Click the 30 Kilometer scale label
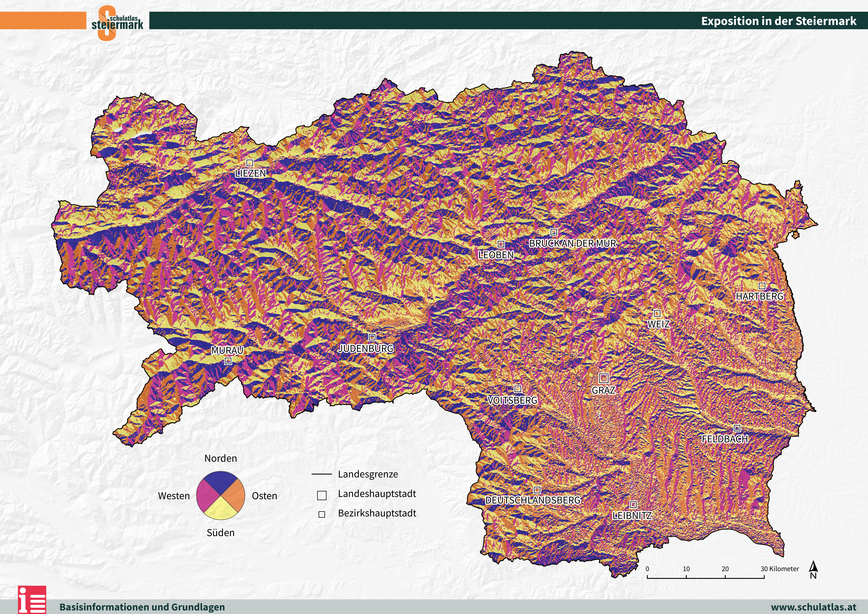This screenshot has height=614, width=868. pyautogui.click(x=780, y=569)
